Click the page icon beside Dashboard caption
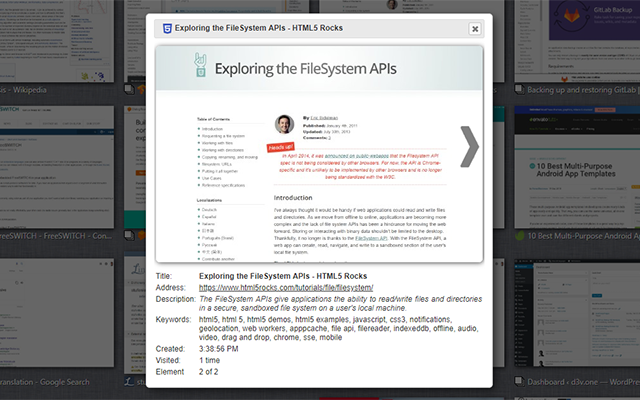This screenshot has width=640, height=400. coord(519,382)
